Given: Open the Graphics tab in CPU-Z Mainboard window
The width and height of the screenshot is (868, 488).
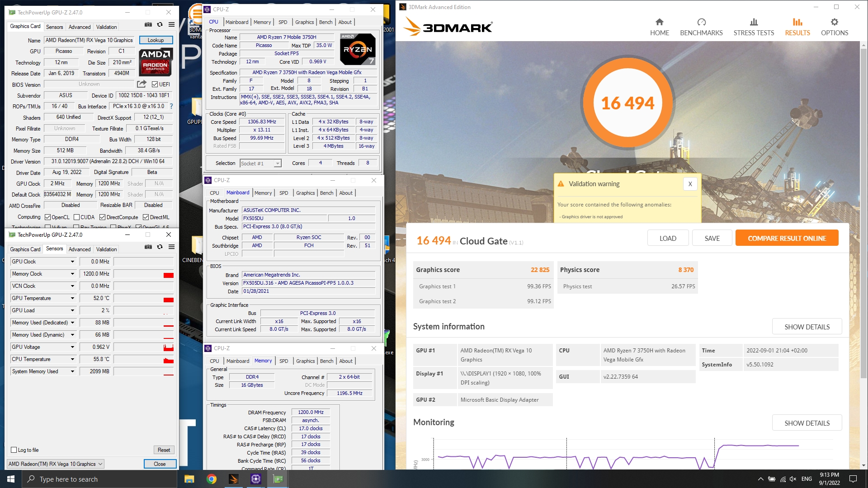Looking at the screenshot, I should click(305, 193).
